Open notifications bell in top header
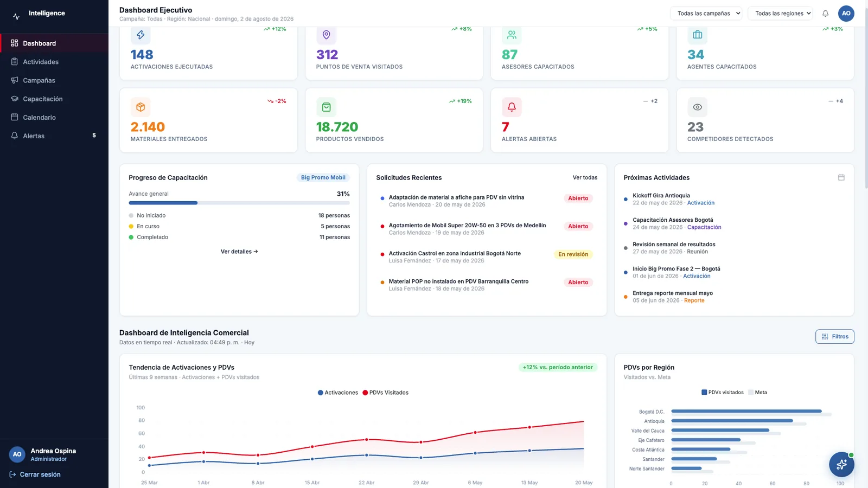This screenshot has height=488, width=868. click(x=825, y=14)
